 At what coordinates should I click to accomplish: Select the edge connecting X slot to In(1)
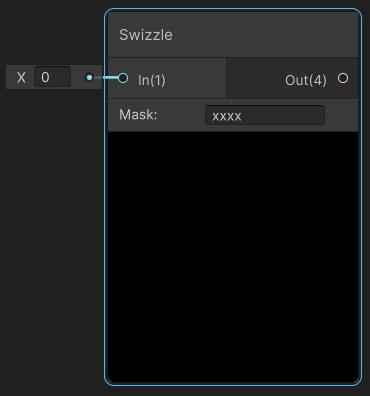point(106,78)
